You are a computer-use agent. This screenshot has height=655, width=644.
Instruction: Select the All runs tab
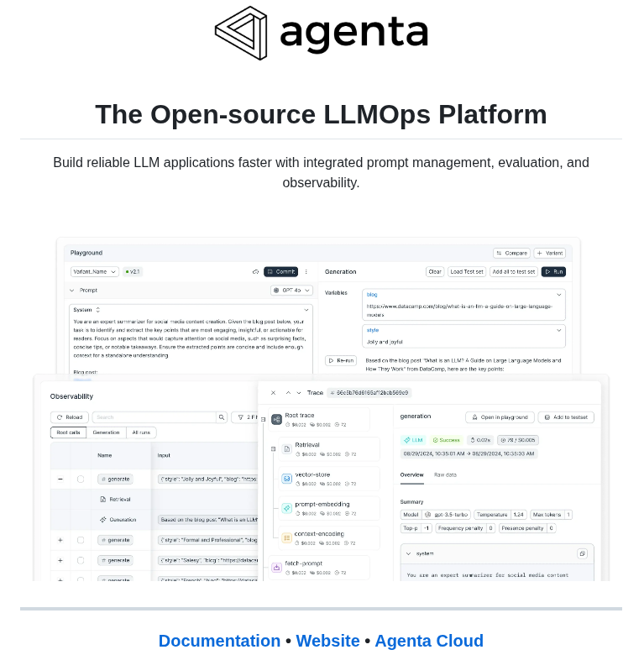pyautogui.click(x=141, y=432)
